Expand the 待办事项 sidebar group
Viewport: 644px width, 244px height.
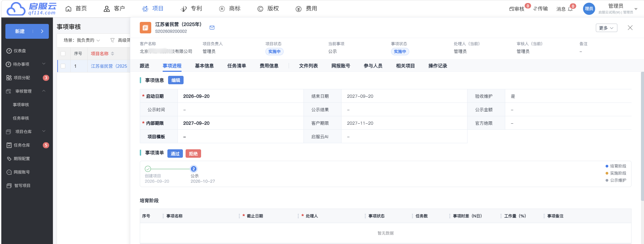(x=44, y=64)
